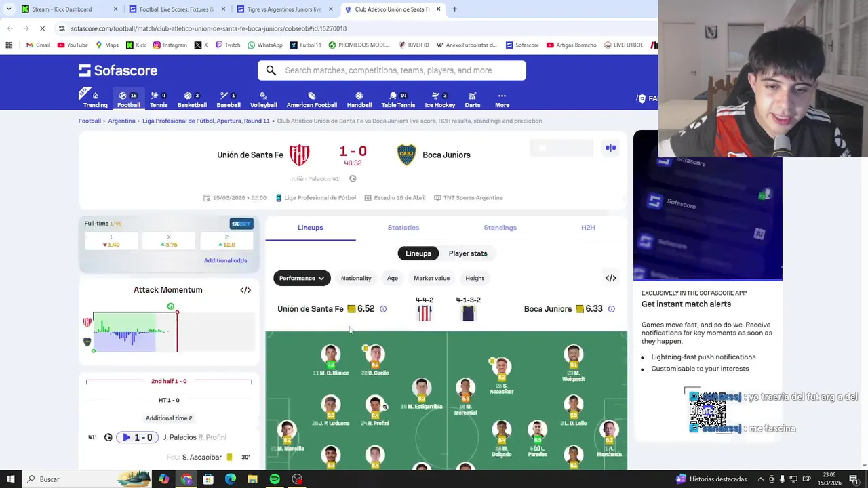Open the Kick bookmark
This screenshot has width=868, height=488.
click(136, 45)
